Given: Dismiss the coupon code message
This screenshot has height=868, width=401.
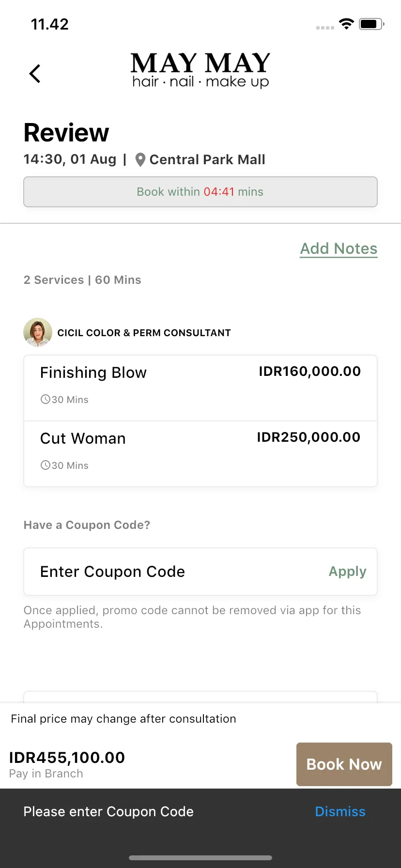Looking at the screenshot, I should pos(340,812).
